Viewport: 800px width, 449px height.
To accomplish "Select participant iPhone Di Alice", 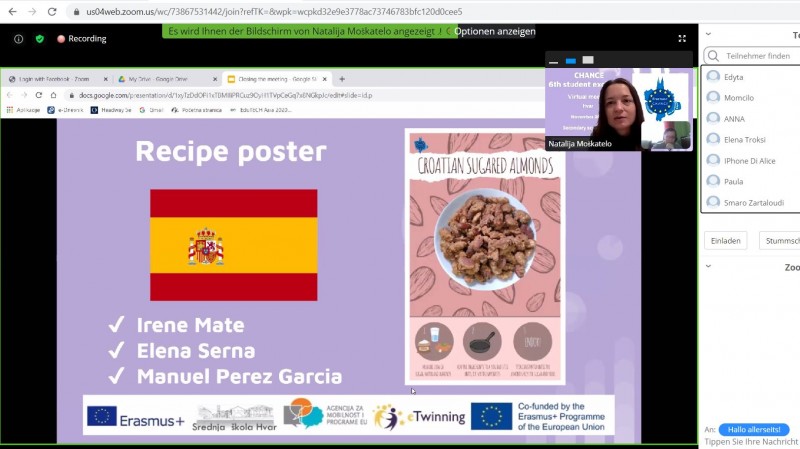I will (x=751, y=161).
